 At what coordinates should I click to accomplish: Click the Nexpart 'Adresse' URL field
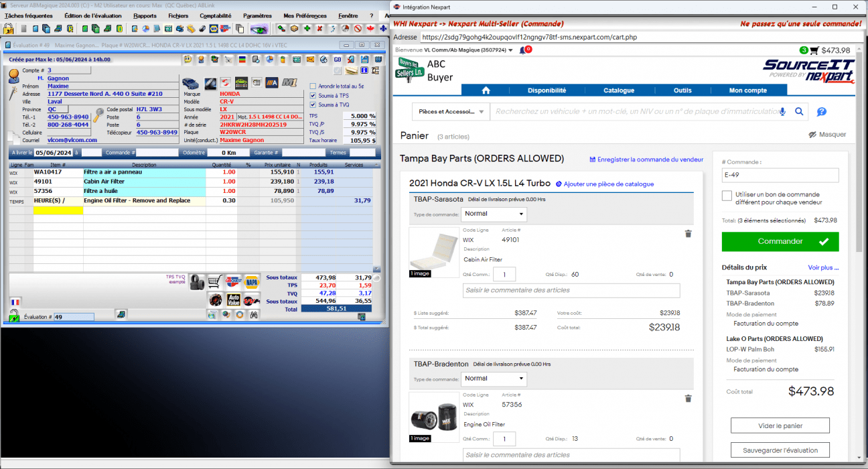pyautogui.click(x=640, y=38)
